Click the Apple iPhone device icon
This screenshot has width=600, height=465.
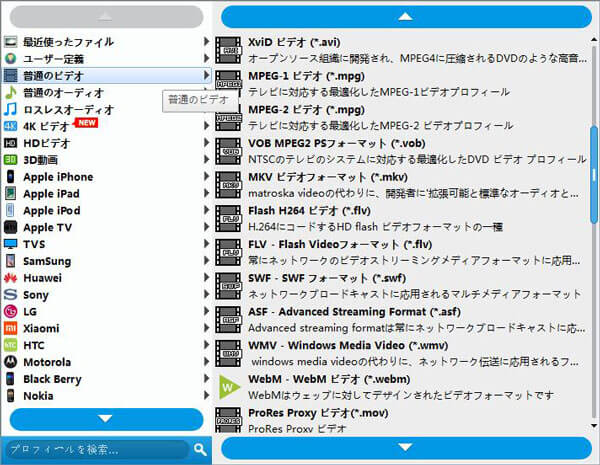point(10,176)
